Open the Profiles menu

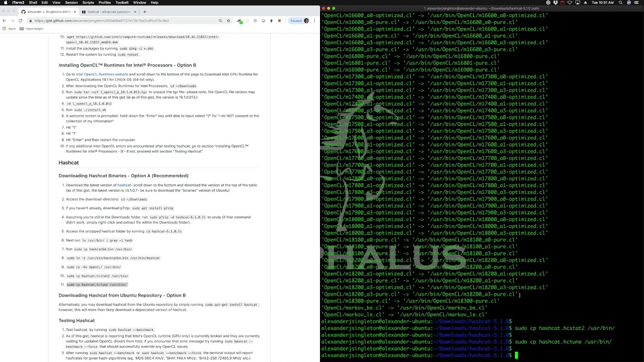click(x=105, y=3)
